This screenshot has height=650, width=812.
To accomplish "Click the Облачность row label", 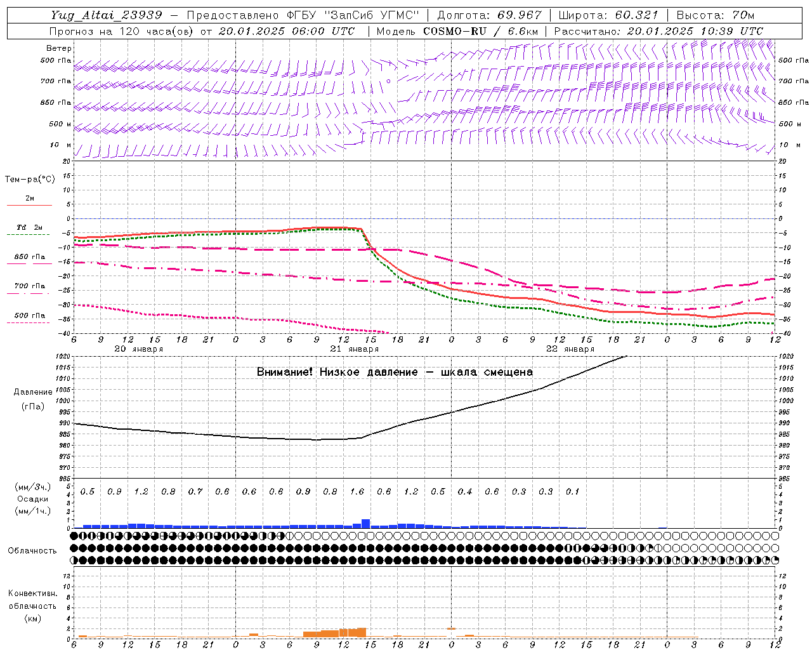I will tap(32, 551).
